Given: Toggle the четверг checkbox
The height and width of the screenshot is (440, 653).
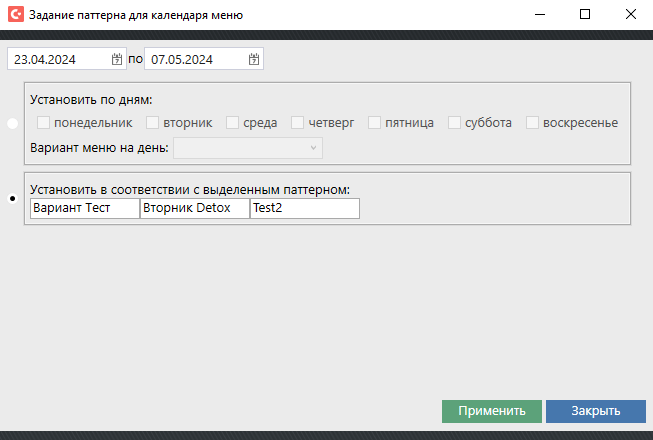Looking at the screenshot, I should (298, 123).
